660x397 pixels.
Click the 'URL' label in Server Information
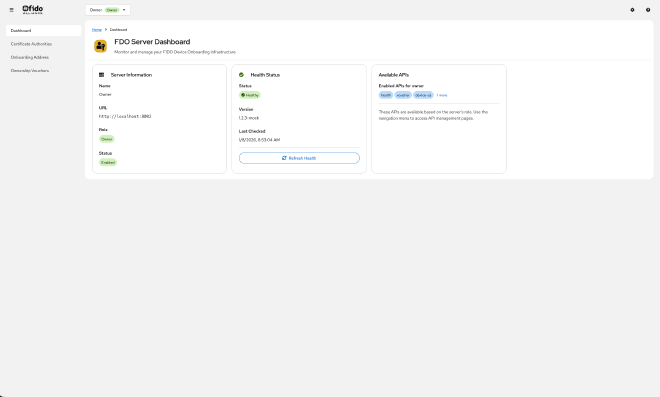pos(103,108)
